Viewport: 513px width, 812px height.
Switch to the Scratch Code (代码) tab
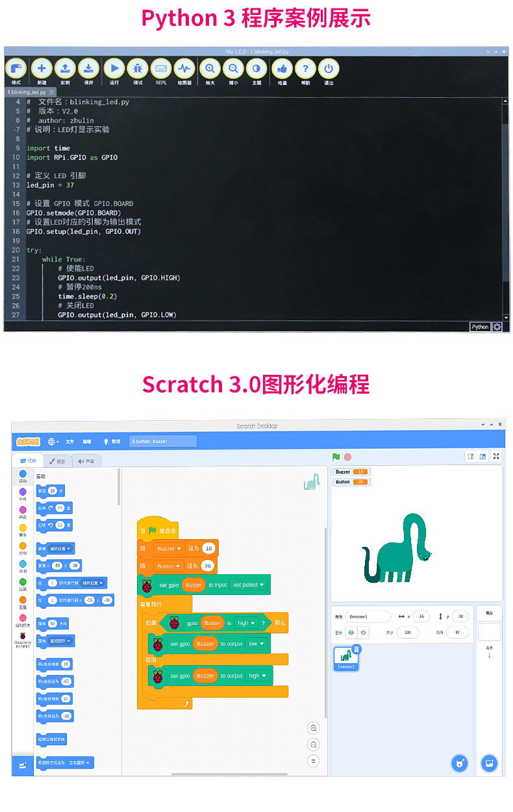pos(28,461)
